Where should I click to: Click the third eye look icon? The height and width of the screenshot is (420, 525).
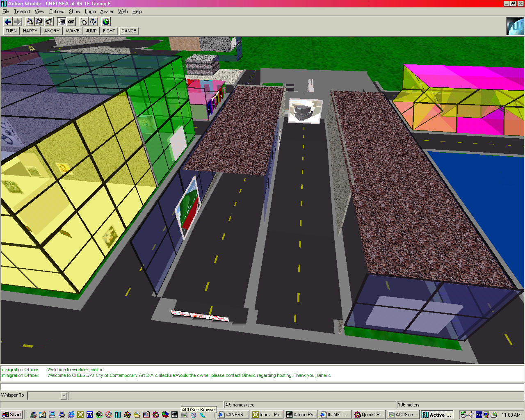49,22
